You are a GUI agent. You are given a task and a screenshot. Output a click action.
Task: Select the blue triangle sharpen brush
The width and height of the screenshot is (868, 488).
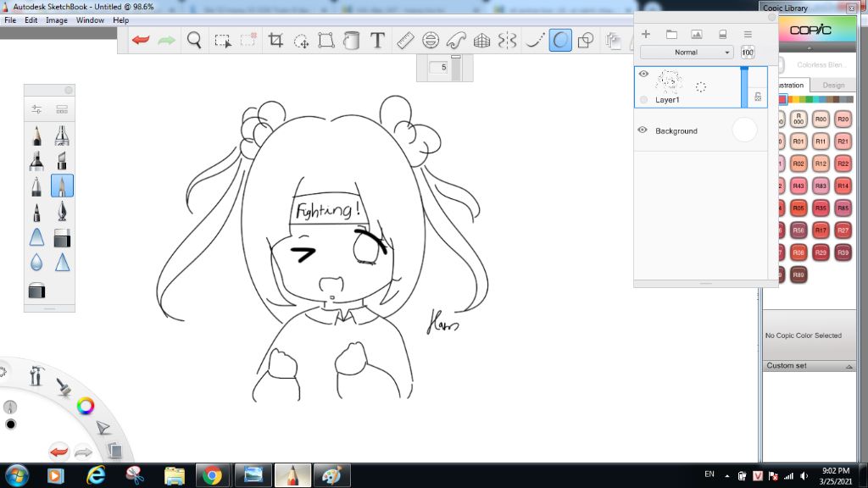62,263
